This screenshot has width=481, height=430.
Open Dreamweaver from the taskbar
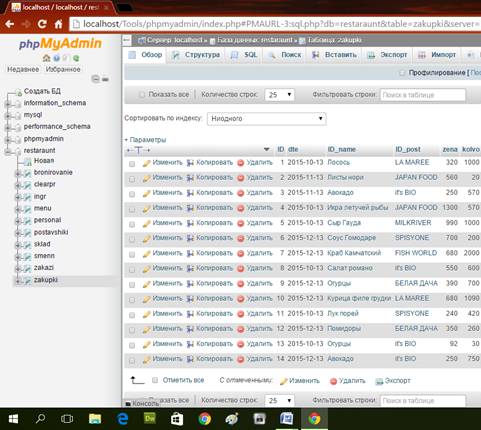pyautogui.click(x=150, y=419)
